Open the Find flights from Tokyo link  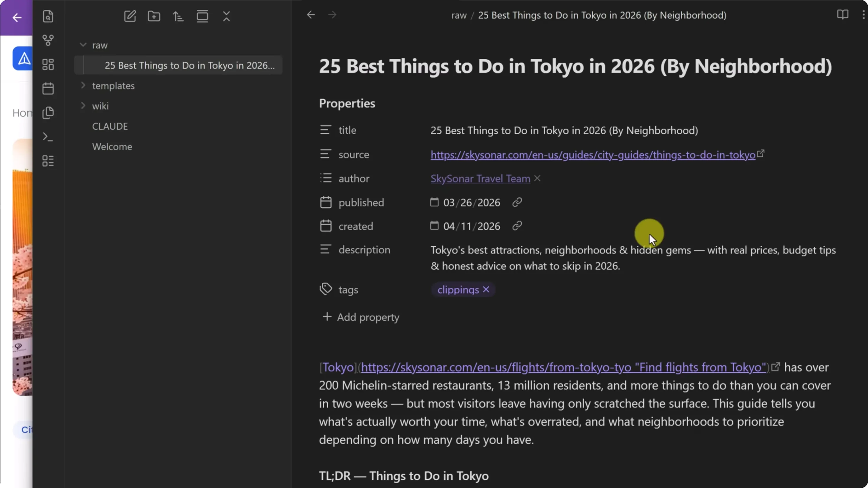(x=564, y=367)
